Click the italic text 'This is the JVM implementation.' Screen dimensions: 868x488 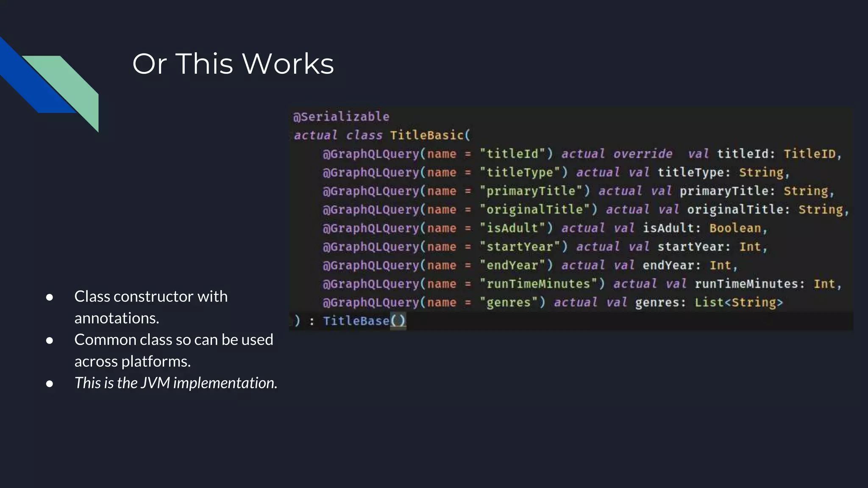176,383
